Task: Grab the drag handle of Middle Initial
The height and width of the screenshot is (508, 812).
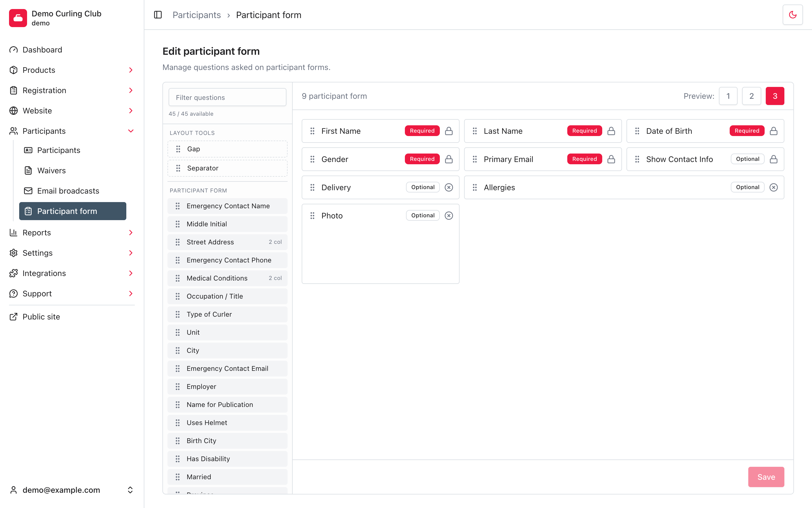Action: pyautogui.click(x=178, y=224)
